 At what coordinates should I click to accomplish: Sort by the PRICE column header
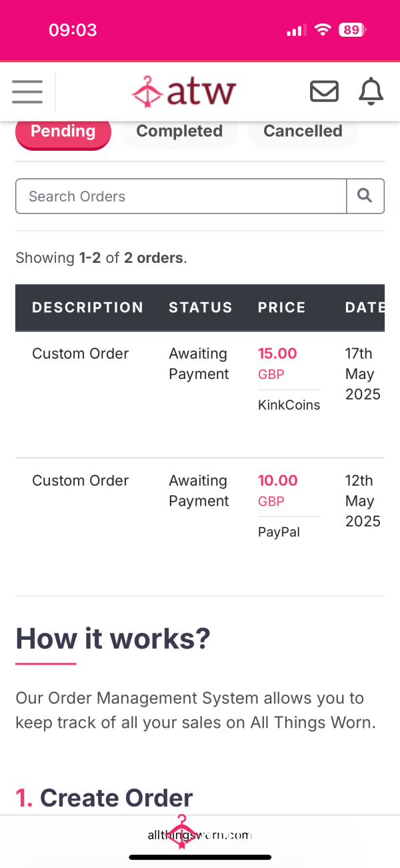(x=282, y=308)
